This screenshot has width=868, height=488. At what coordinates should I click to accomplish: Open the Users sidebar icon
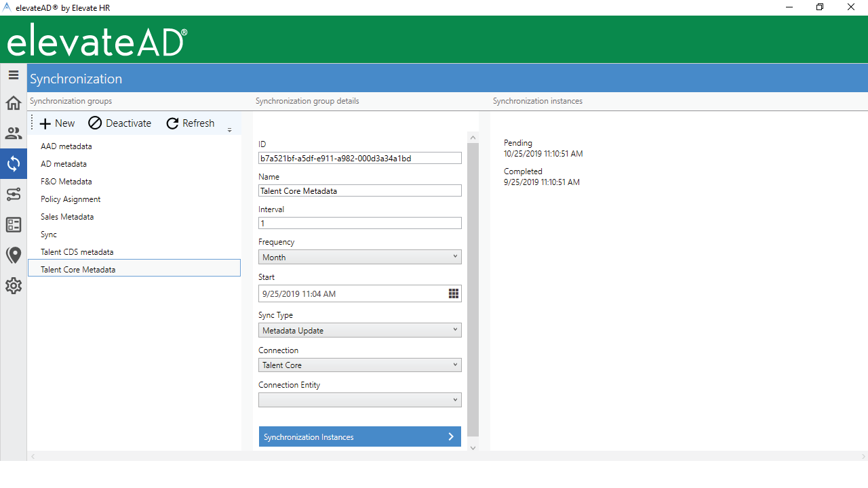[x=14, y=134]
